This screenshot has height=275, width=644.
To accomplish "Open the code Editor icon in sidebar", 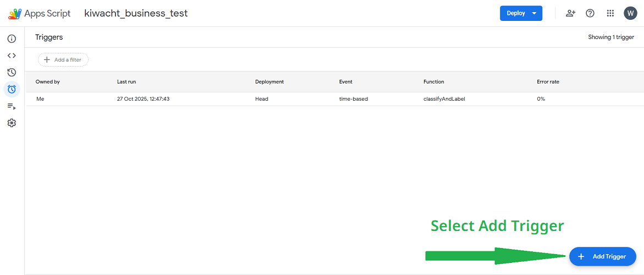I will click(12, 56).
